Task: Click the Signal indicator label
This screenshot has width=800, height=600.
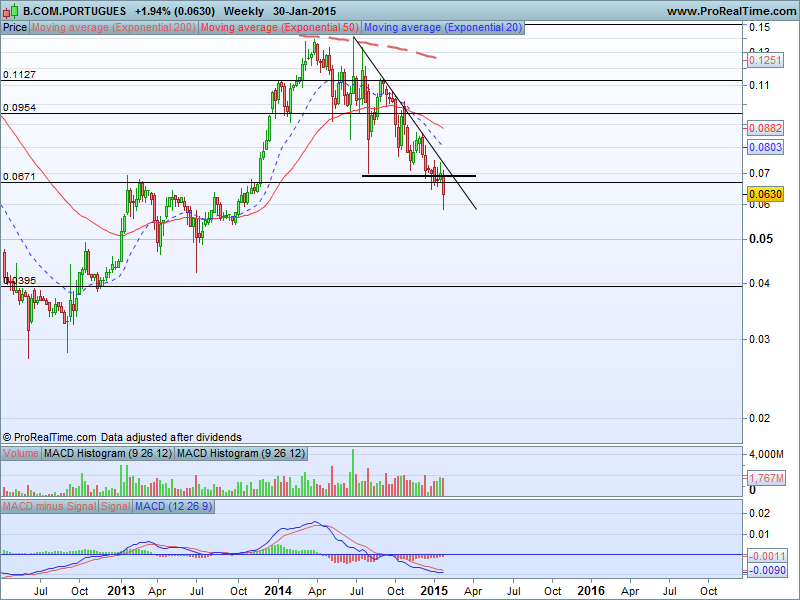Action: click(x=115, y=506)
